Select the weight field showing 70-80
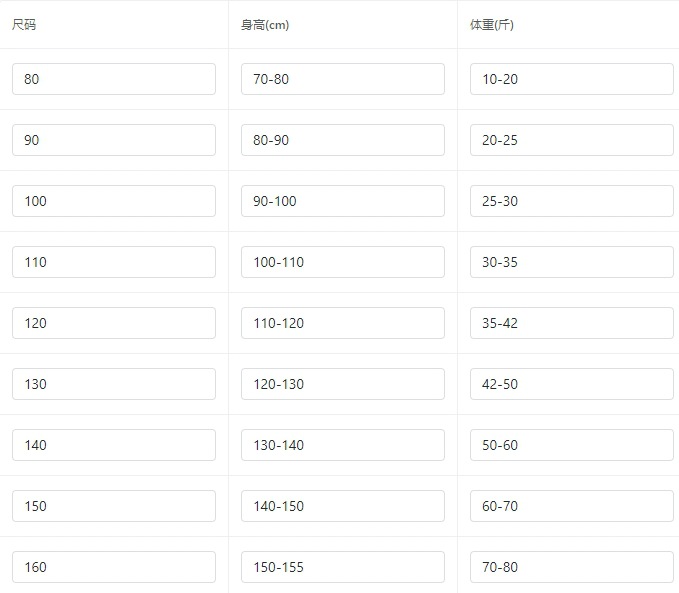 point(572,567)
